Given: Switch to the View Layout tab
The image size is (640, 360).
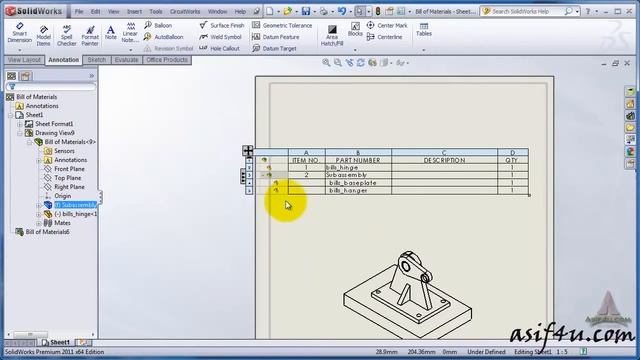Looking at the screenshot, I should tap(24, 60).
